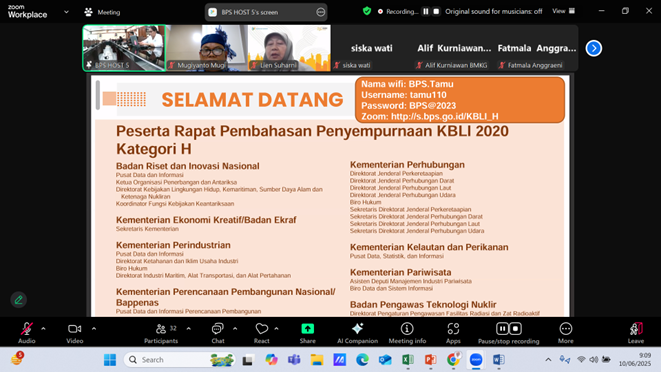The height and width of the screenshot is (372, 661).
Task: Open the Meeting tab
Action: click(102, 12)
